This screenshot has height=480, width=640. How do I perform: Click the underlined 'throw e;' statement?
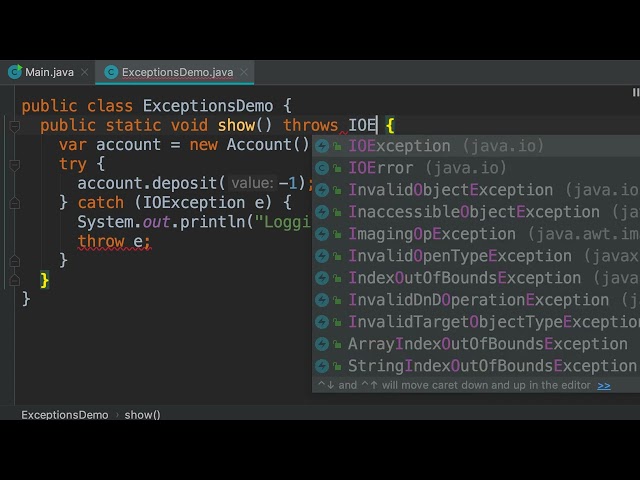[114, 242]
